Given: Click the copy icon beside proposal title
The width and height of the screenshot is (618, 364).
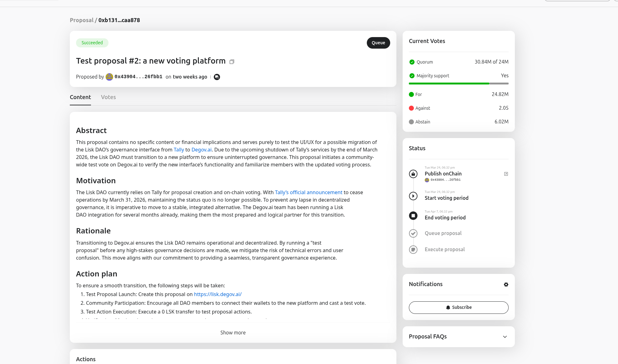Looking at the screenshot, I should pyautogui.click(x=232, y=62).
